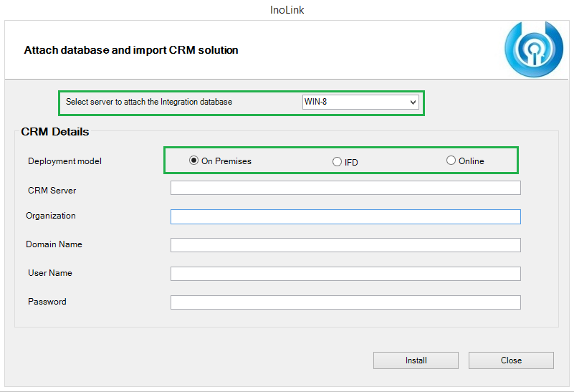This screenshot has height=392, width=574.
Task: Click the 'Domain Name' label
Action: click(x=54, y=244)
